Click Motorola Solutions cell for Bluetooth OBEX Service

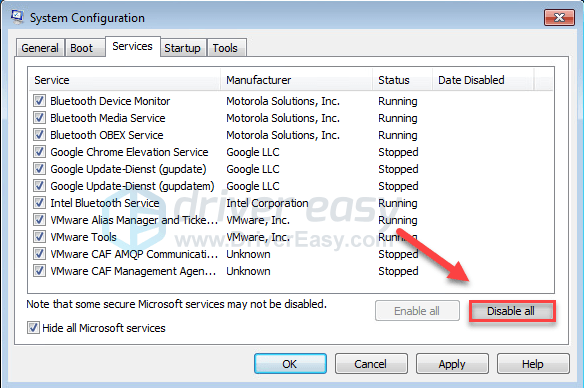coord(283,135)
